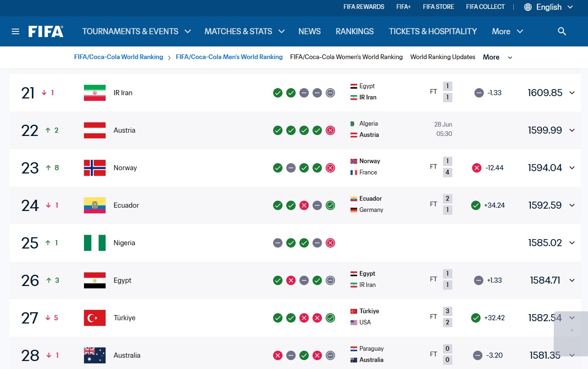Click the Norway team name in row 23
This screenshot has height=369, width=588.
(125, 168)
